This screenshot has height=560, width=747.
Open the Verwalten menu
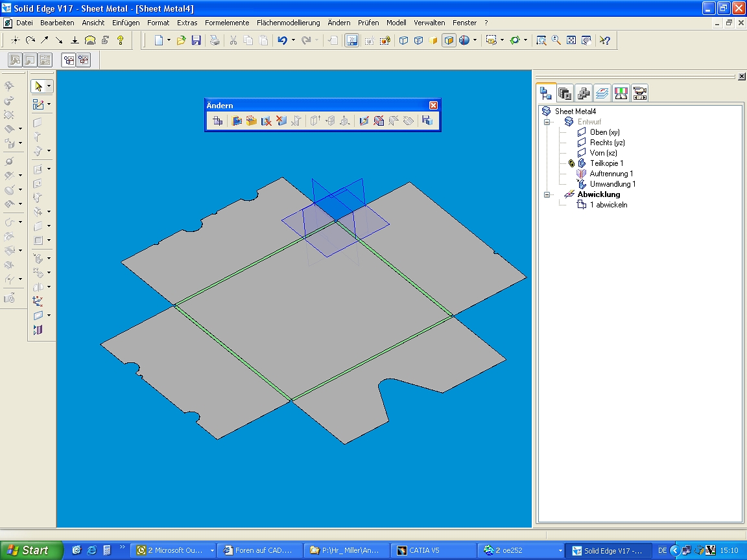(429, 23)
